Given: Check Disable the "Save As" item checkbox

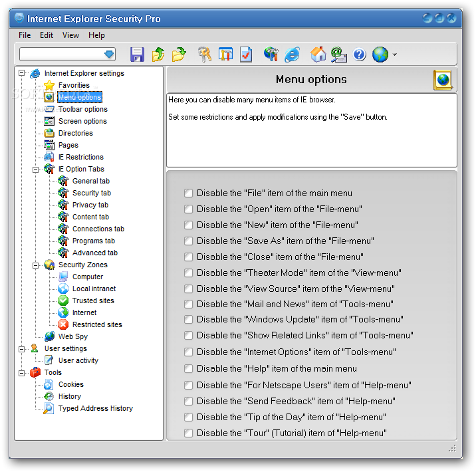Looking at the screenshot, I should click(x=189, y=241).
